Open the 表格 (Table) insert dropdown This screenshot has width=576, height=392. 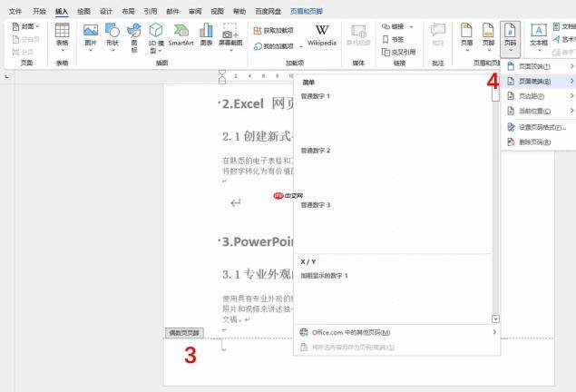pos(62,37)
